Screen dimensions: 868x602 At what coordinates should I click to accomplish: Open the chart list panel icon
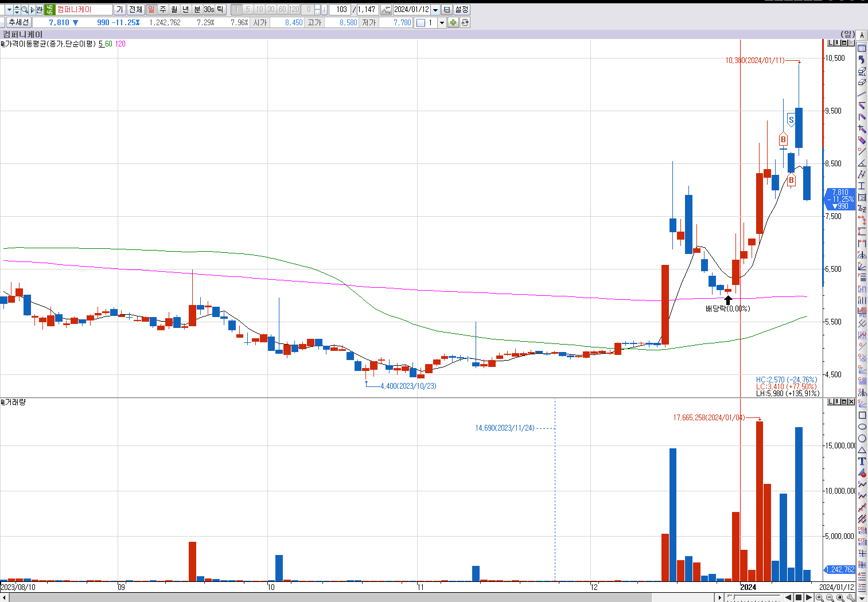862,48
